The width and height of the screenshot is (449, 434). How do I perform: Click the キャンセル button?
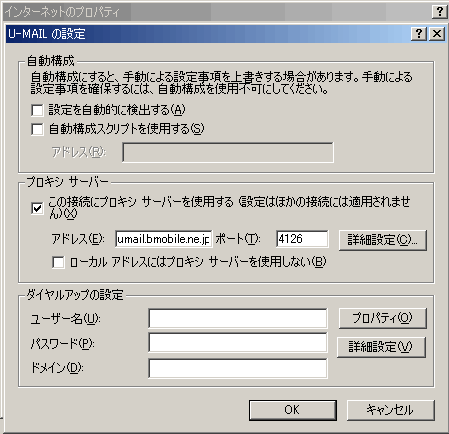pyautogui.click(x=391, y=410)
